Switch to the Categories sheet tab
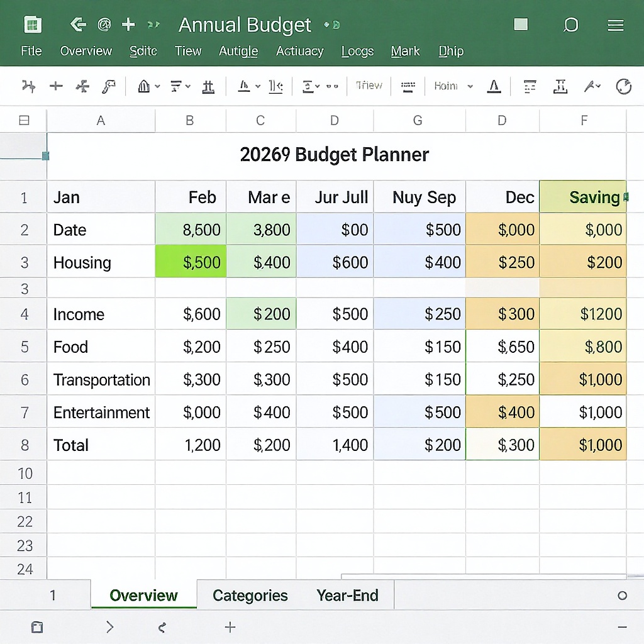The height and width of the screenshot is (644, 644). (250, 596)
